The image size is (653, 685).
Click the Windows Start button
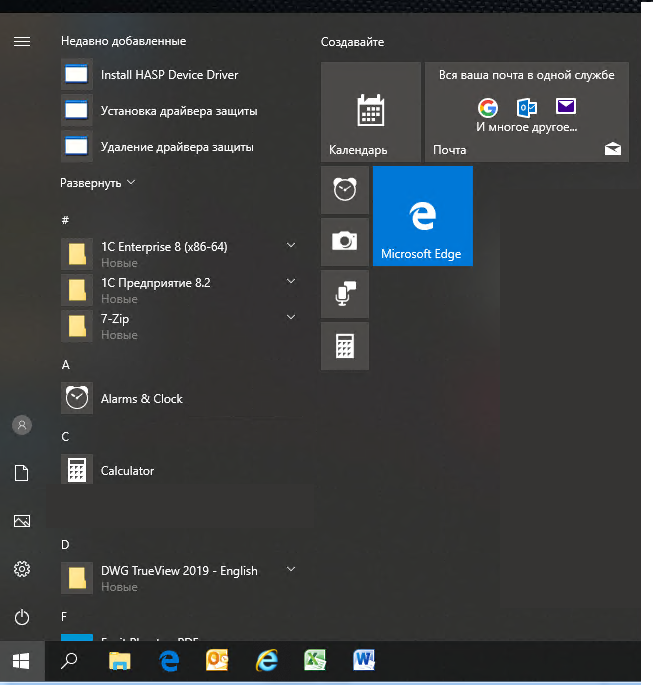[x=22, y=661]
